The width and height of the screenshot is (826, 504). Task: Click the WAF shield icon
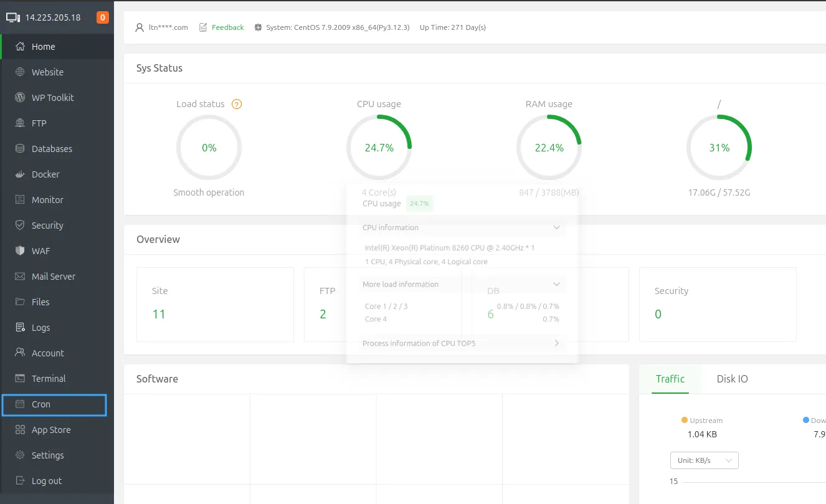point(20,251)
